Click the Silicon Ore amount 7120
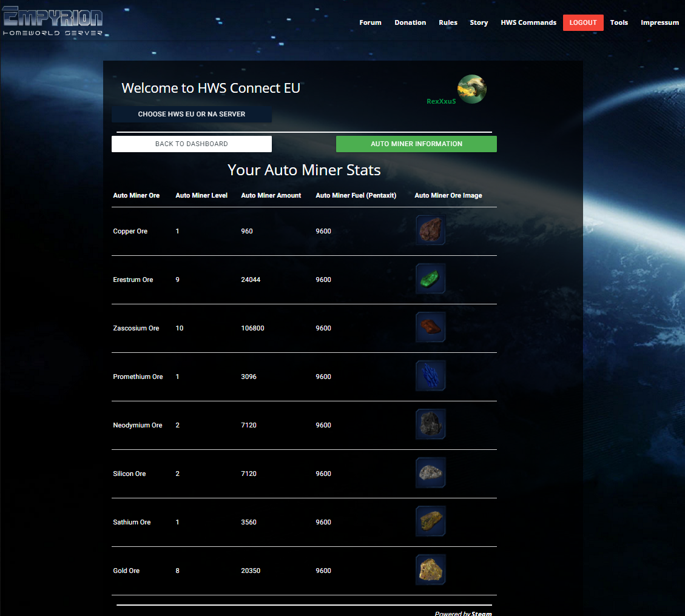This screenshot has height=616, width=685. [x=249, y=474]
